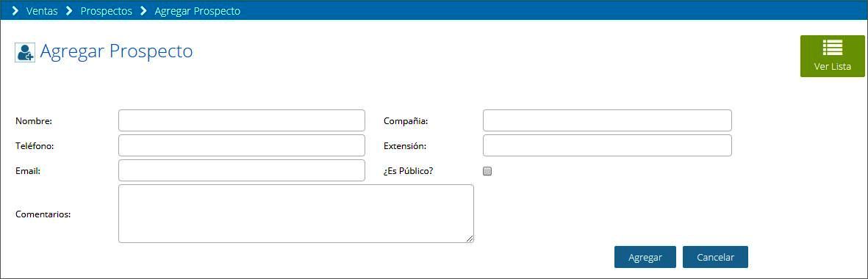Click into the Teléfono field
The width and height of the screenshot is (868, 279).
click(x=242, y=145)
